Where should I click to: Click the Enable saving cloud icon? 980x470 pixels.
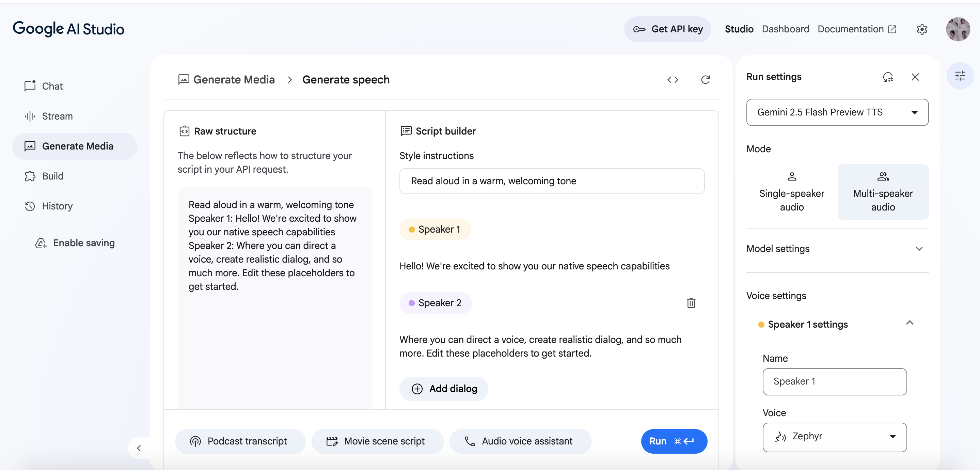pyautogui.click(x=41, y=243)
